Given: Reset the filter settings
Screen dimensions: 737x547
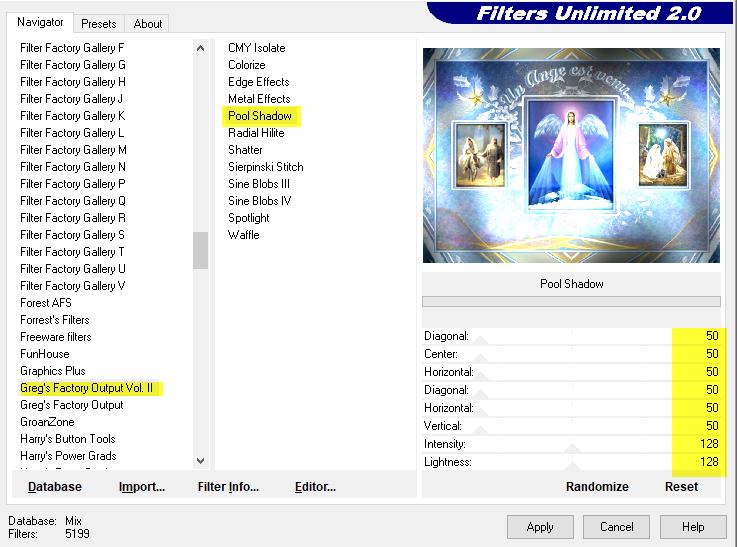Looking at the screenshot, I should click(x=681, y=487).
